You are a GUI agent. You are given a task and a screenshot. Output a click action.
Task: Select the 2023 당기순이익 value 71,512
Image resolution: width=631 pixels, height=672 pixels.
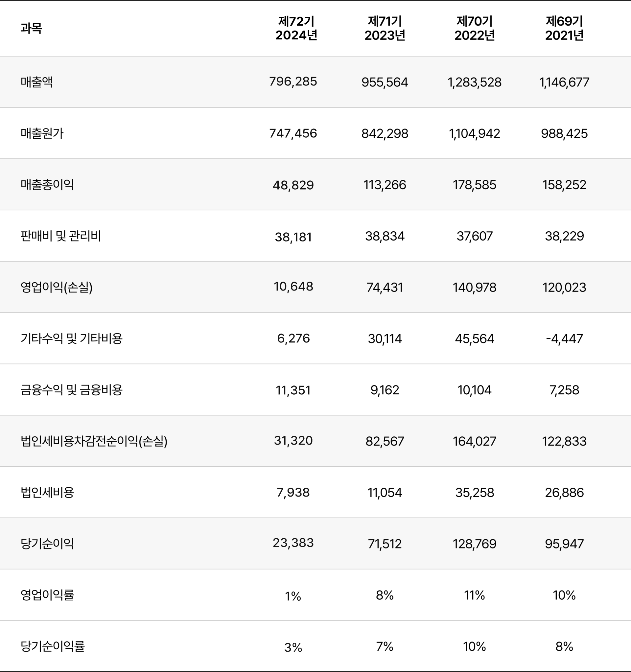point(385,544)
